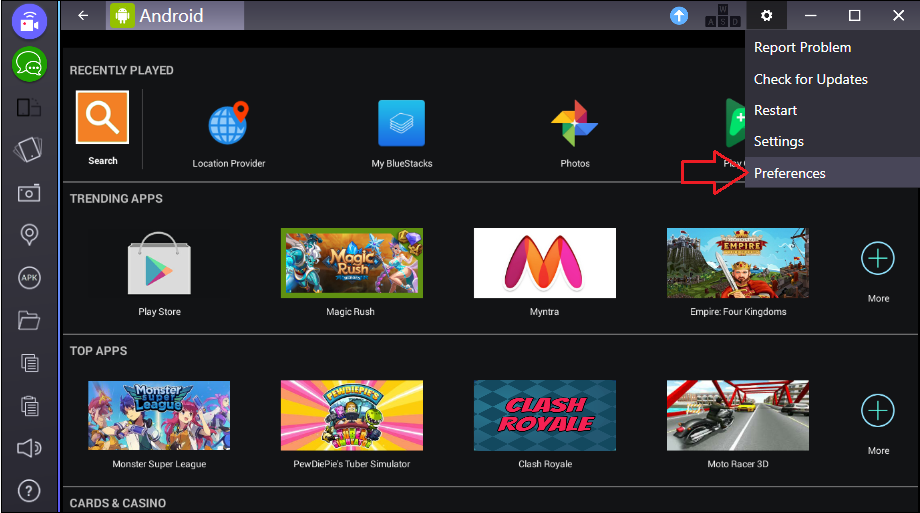Open Monster Super League thumbnail
920x513 pixels.
coord(159,416)
